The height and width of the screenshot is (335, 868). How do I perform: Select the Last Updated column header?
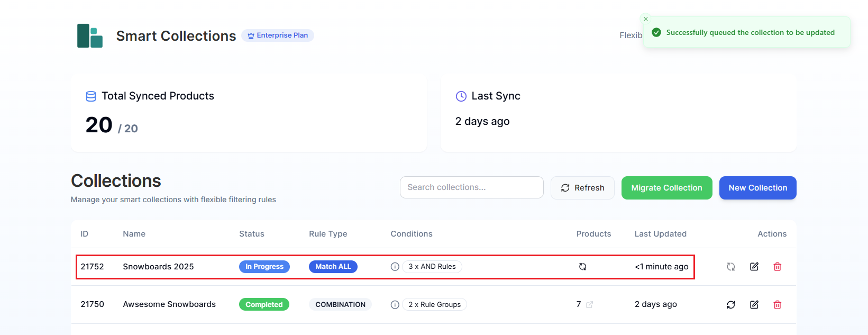(660, 234)
